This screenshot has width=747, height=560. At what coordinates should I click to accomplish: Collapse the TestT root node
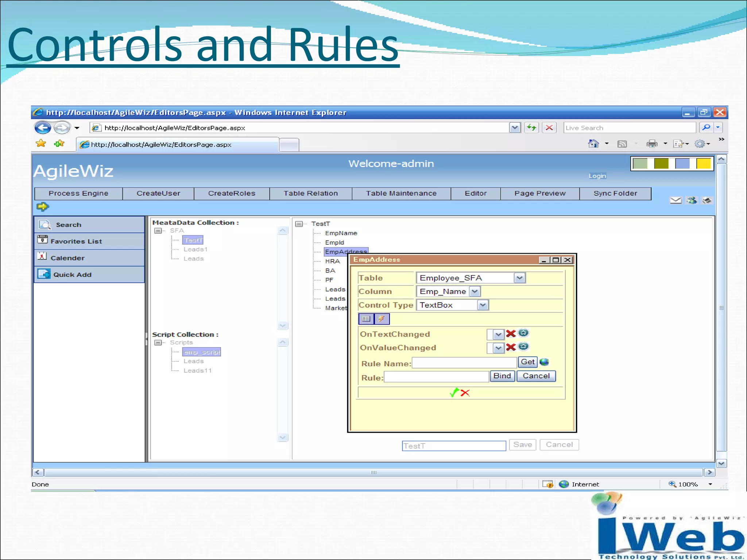(x=299, y=224)
